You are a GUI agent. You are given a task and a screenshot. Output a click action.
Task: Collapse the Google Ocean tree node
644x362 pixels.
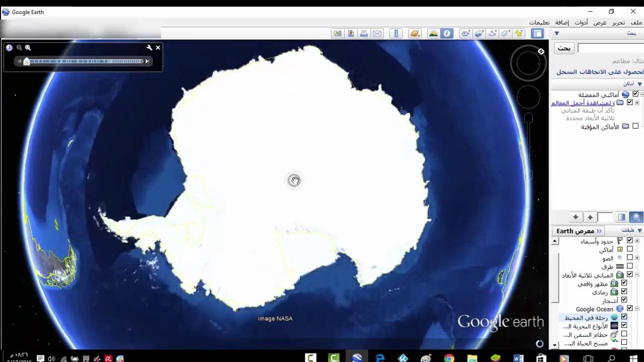637,309
